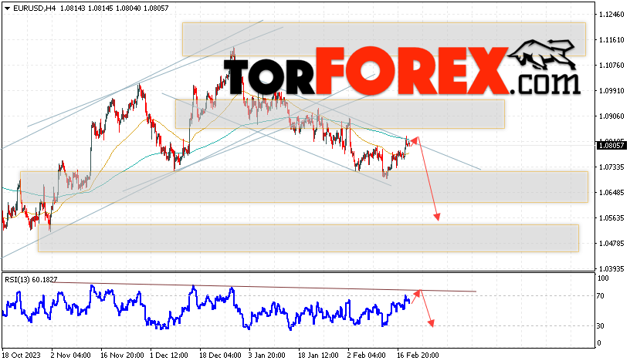Image resolution: width=630 pixels, height=364 pixels.
Task: Click the 1.09060 price axis label
Action: 611,116
